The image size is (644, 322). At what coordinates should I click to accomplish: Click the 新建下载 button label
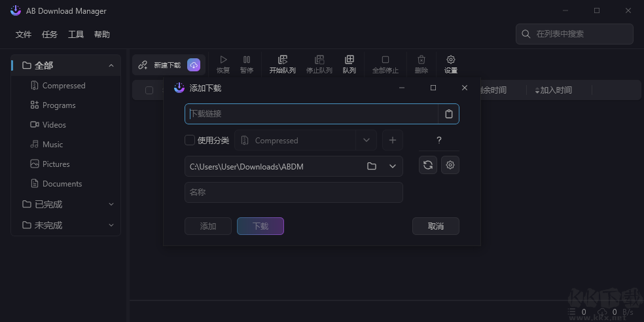click(x=167, y=65)
